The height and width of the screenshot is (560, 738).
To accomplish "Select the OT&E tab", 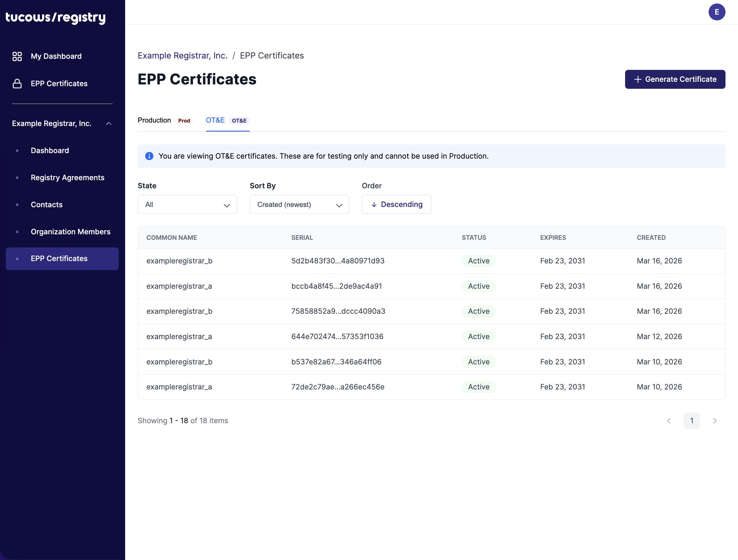I will coord(228,120).
